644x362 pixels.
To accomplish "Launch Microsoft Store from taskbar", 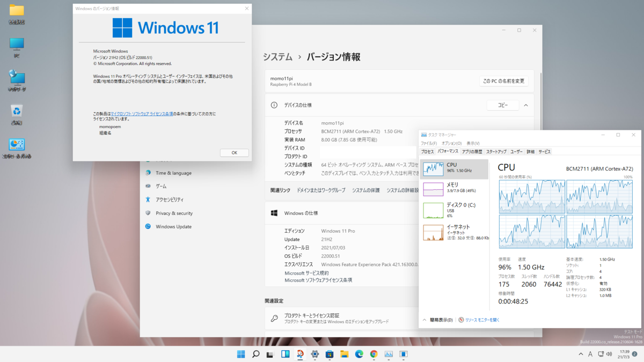I will [330, 354].
